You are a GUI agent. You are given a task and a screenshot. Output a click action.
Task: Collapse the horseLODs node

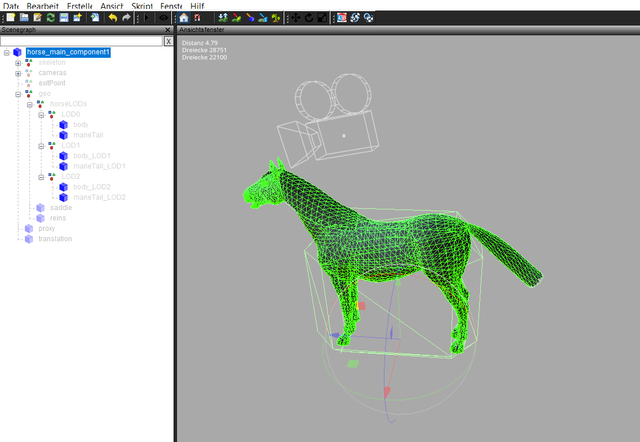tap(30, 105)
